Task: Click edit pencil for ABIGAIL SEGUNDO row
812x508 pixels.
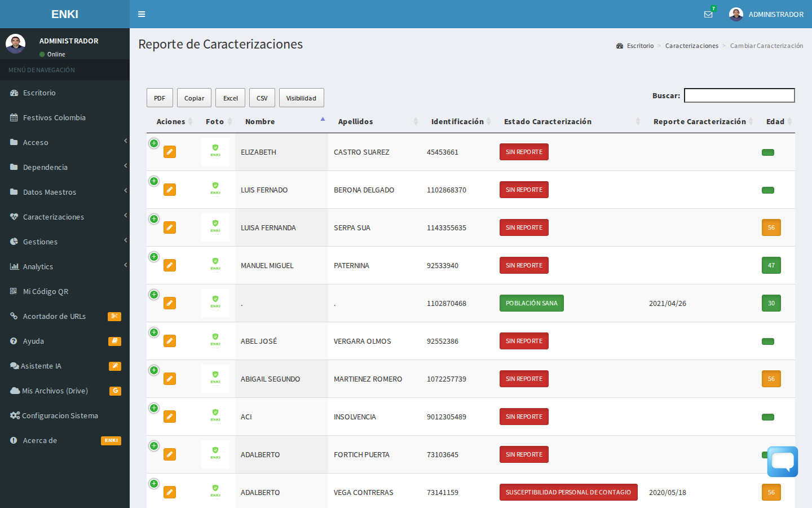Action: [x=170, y=379]
